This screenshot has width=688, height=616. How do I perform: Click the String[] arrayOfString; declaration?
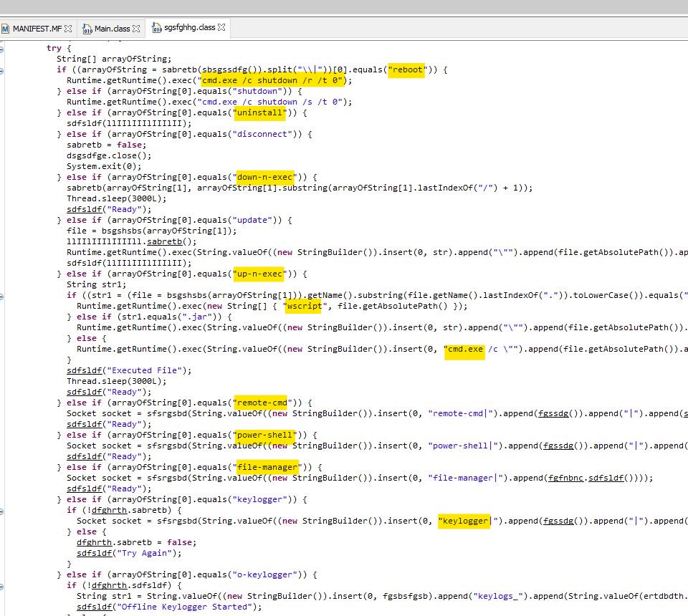[x=114, y=59]
